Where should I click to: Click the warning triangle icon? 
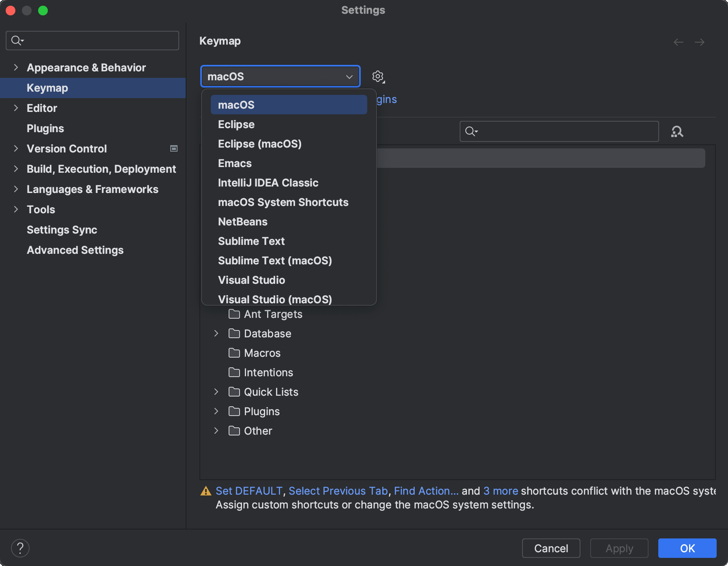[206, 491]
